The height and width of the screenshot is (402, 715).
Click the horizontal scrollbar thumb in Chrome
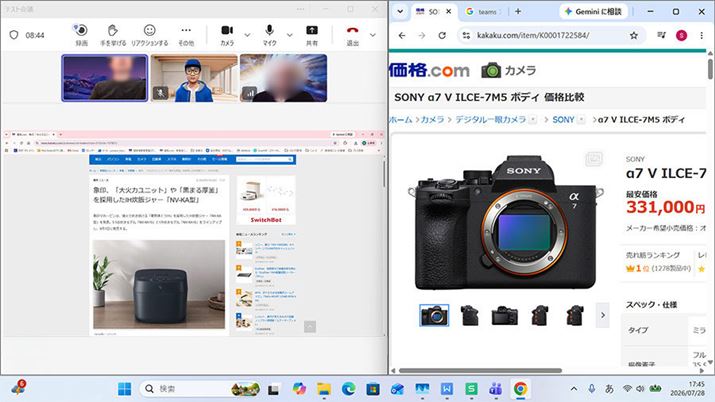[480, 371]
